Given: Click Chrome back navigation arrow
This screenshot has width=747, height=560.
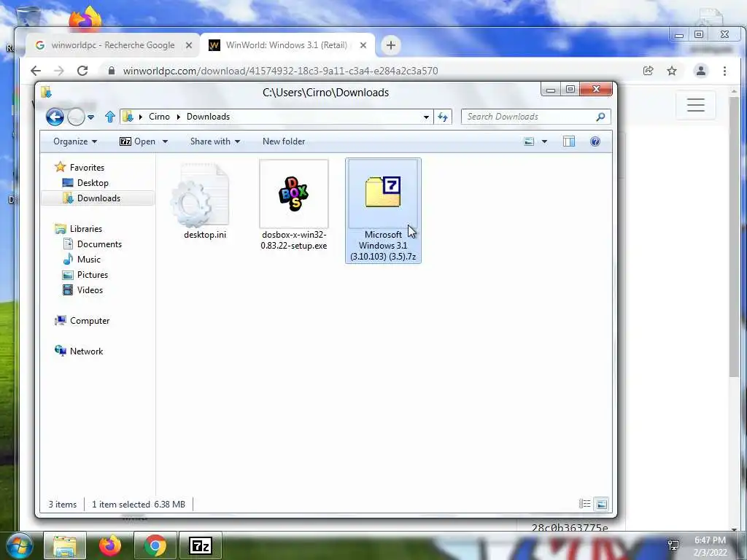Looking at the screenshot, I should pyautogui.click(x=36, y=71).
